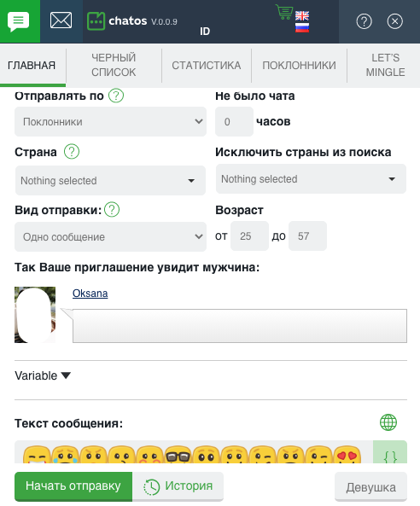This screenshot has height=506, width=420.
Task: Switch to the Статистика tab
Action: (x=207, y=66)
